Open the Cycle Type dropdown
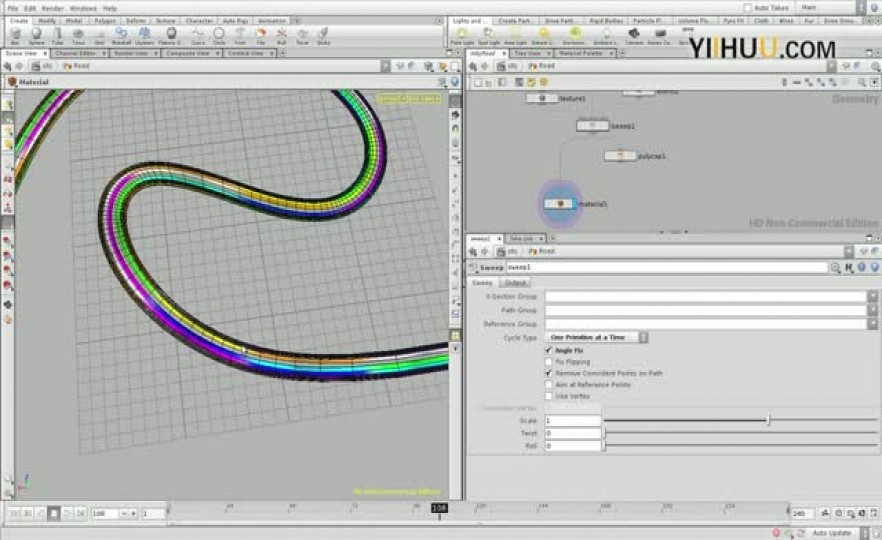Image resolution: width=882 pixels, height=540 pixels. 597,337
